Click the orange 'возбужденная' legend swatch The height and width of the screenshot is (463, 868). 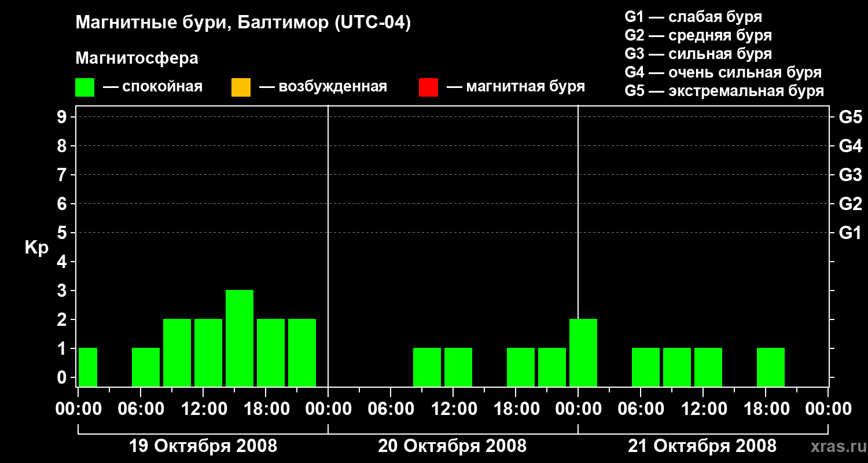241,87
